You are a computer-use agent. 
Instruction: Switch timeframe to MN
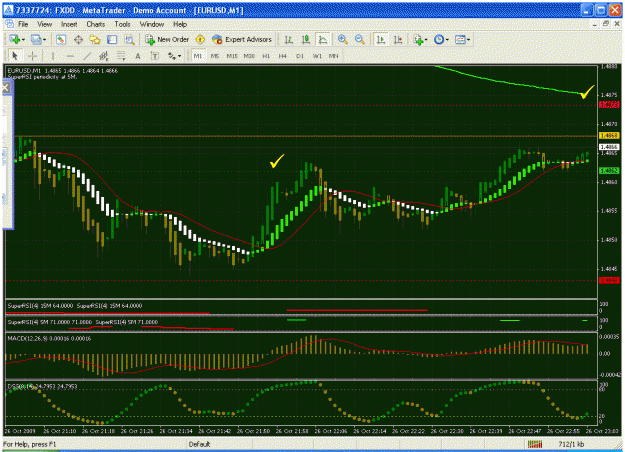333,56
